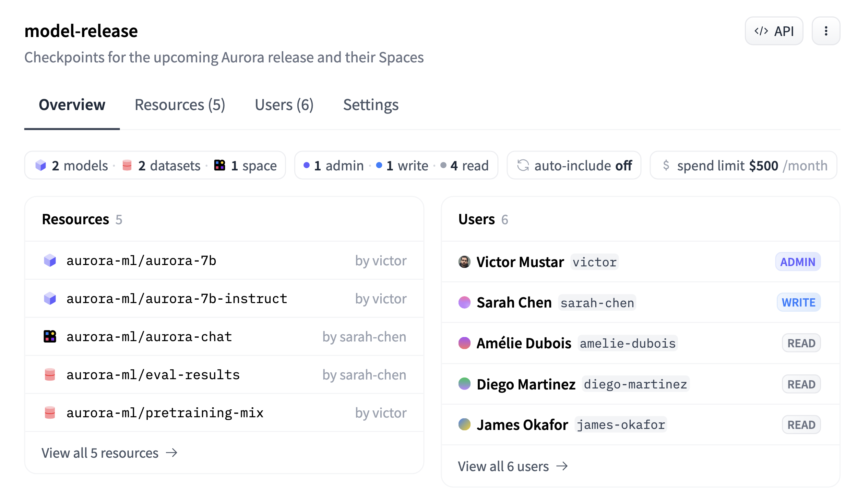Click the ADMIN role badge for Victor
Screen dimensions: 857x504
tap(798, 262)
